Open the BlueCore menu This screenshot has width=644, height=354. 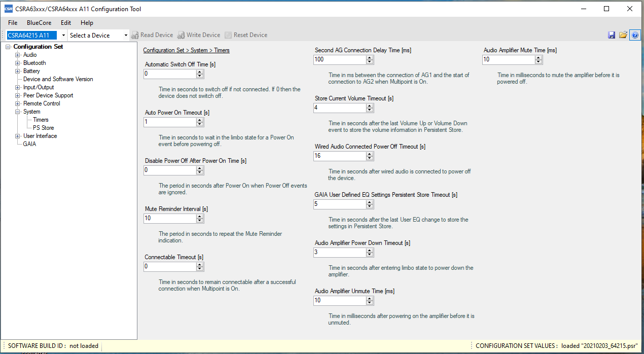pyautogui.click(x=39, y=23)
